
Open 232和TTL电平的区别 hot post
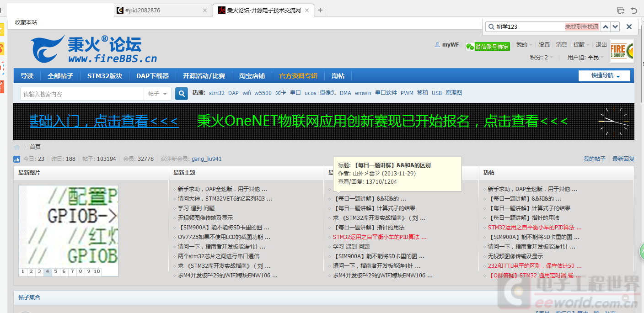[x=535, y=266]
